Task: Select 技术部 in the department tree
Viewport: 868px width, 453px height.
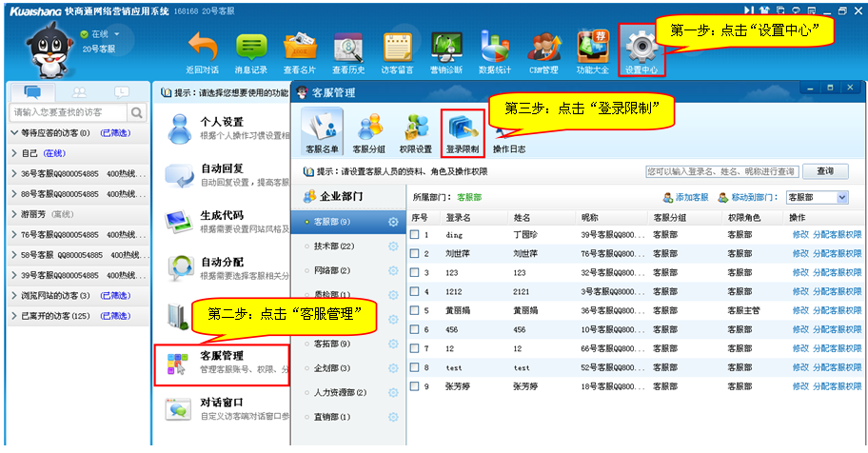Action: tap(334, 246)
